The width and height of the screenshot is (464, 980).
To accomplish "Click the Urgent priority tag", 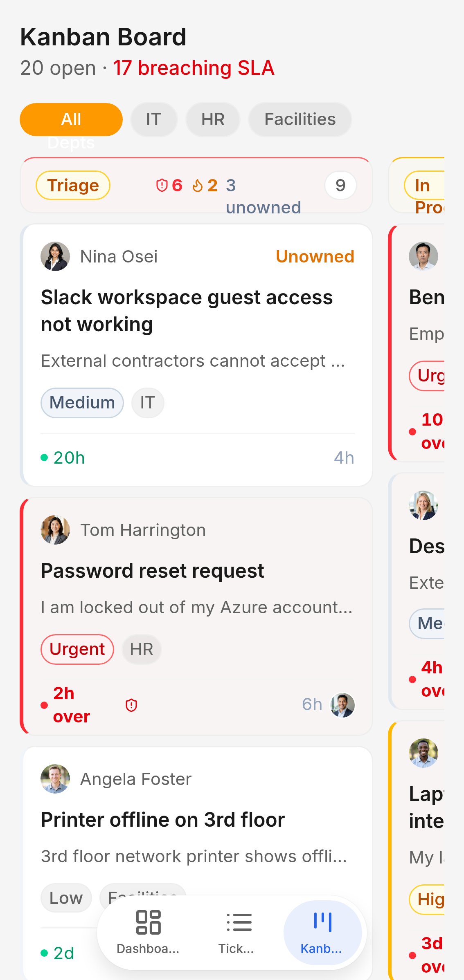I will 77,649.
